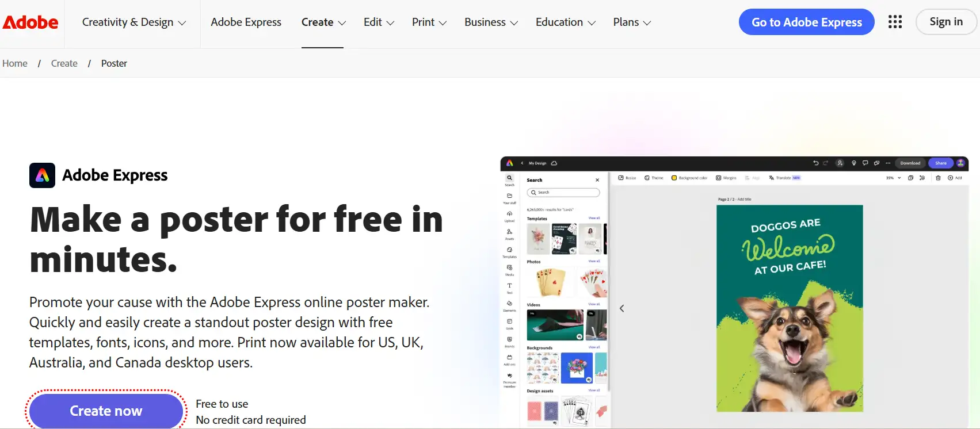
Task: Click the Adobe logo
Action: [x=30, y=22]
